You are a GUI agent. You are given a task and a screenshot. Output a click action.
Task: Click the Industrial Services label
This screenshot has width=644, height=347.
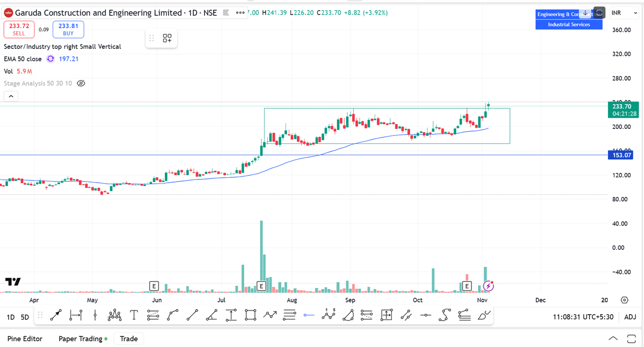[x=569, y=24]
